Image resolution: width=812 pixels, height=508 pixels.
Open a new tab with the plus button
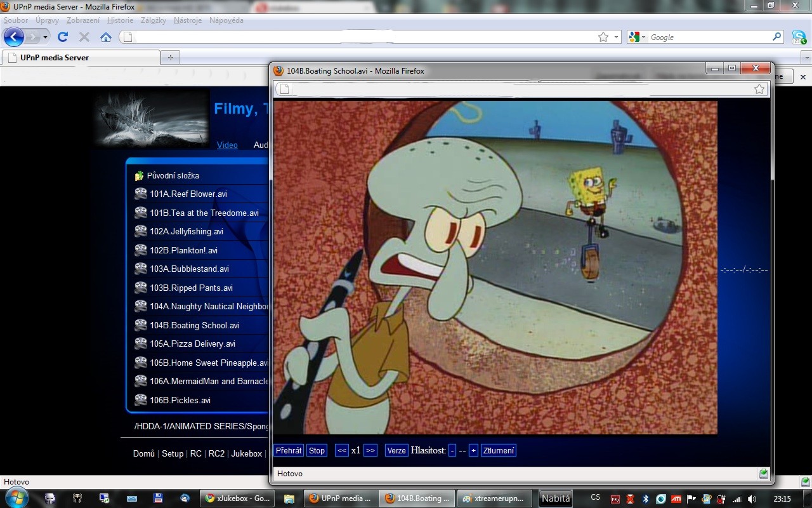(x=170, y=58)
